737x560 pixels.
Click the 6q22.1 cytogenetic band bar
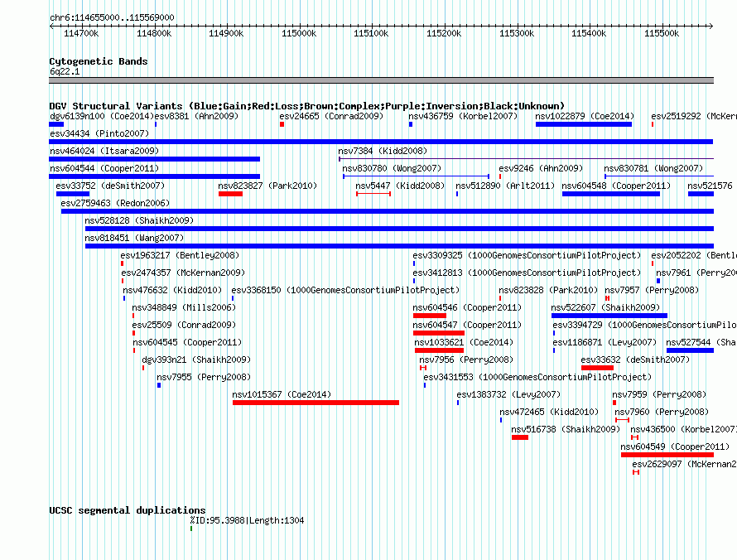[381, 81]
